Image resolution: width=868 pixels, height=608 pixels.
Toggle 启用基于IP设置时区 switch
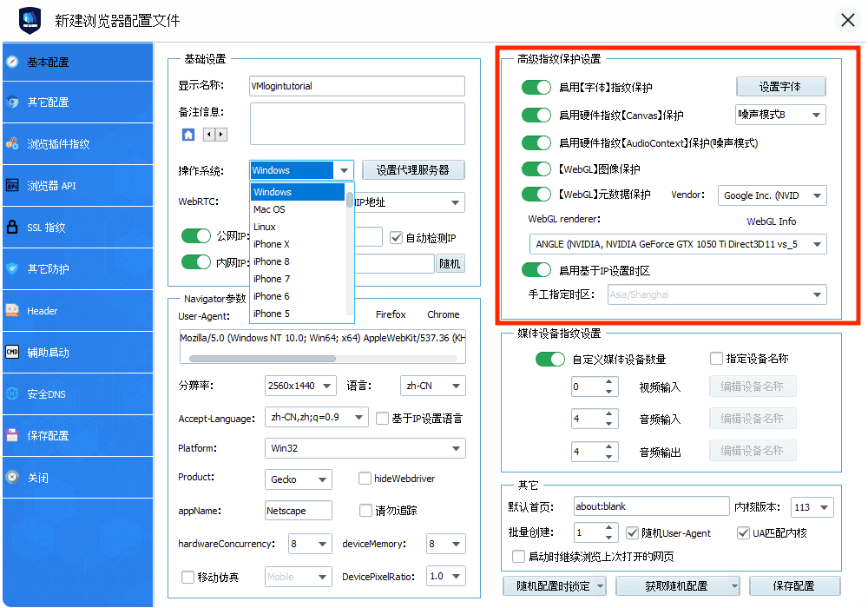pyautogui.click(x=536, y=270)
